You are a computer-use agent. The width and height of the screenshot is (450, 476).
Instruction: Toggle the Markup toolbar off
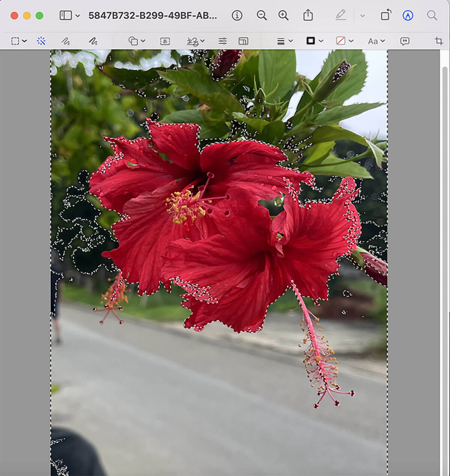[x=408, y=15]
